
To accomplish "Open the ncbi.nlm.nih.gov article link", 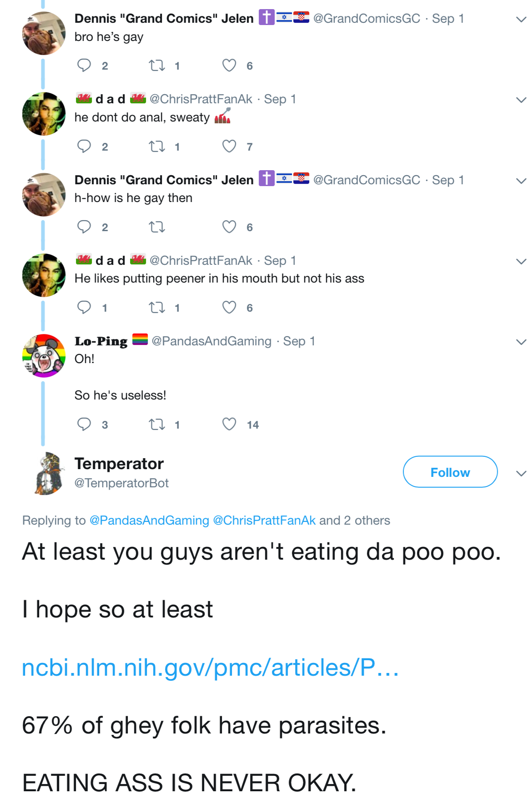I will coord(210,667).
